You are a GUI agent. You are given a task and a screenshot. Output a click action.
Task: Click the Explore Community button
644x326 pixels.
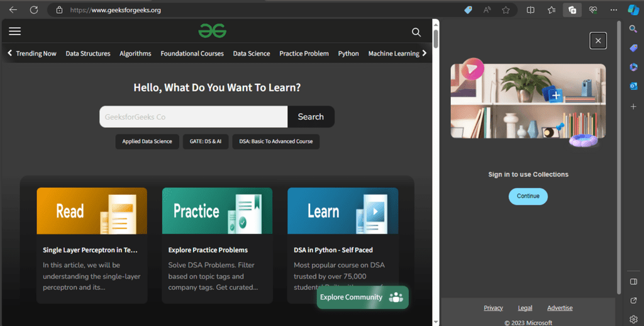pos(363,297)
